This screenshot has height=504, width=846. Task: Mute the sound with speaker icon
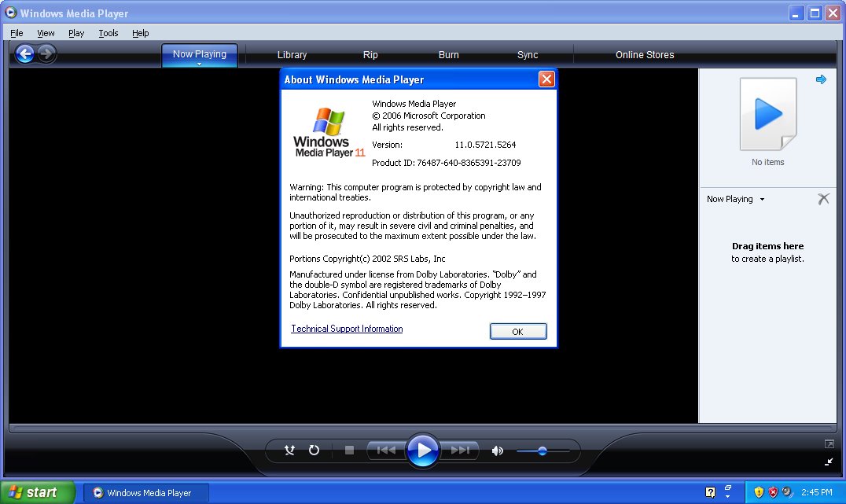pos(498,451)
